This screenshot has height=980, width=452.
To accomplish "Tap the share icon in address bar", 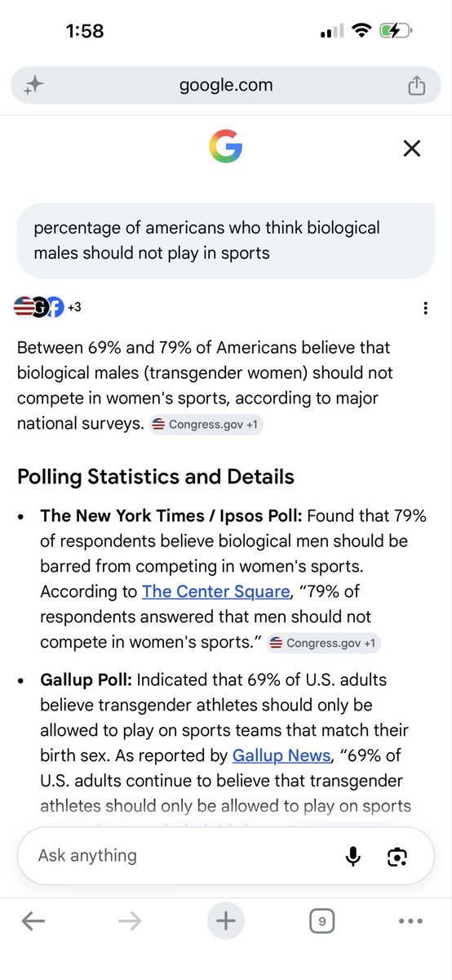I will coord(416,86).
